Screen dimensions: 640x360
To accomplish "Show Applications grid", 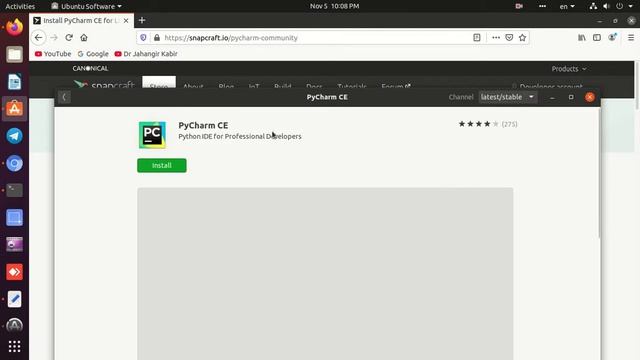I will click(15, 347).
